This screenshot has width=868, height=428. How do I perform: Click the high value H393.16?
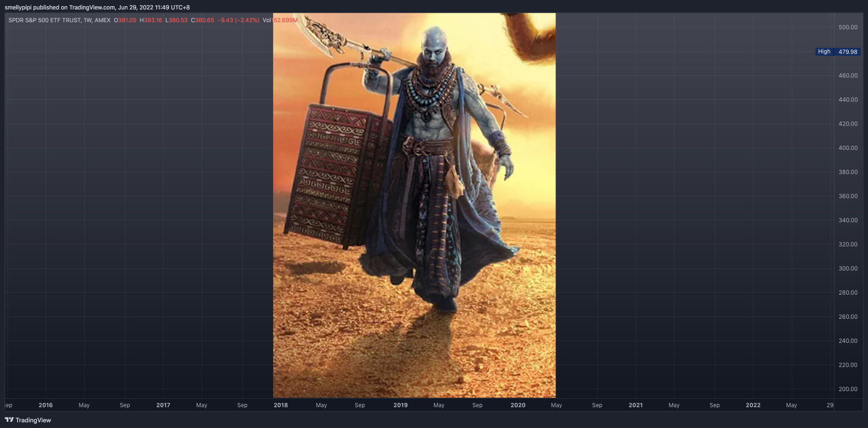151,20
